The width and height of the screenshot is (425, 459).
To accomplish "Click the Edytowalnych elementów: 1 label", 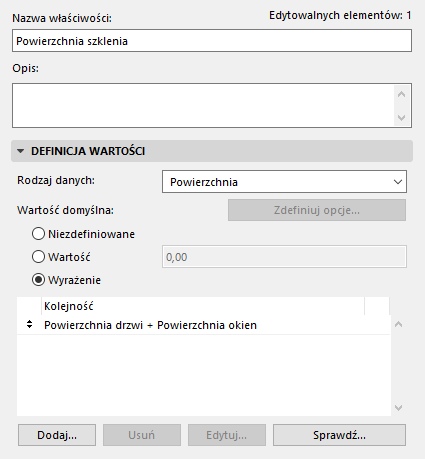I will coord(340,15).
